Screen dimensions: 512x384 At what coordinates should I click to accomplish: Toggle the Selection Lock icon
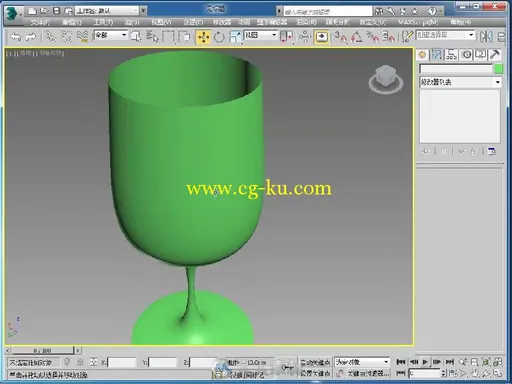coord(80,362)
